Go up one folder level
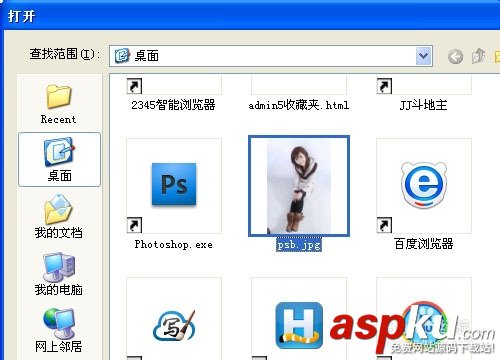Image resolution: width=500 pixels, height=360 pixels. (x=478, y=56)
